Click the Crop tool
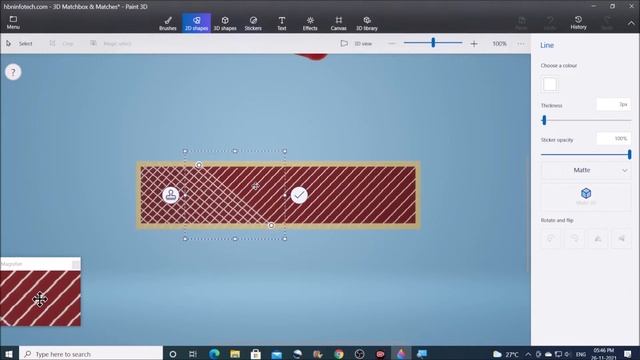 pos(62,43)
